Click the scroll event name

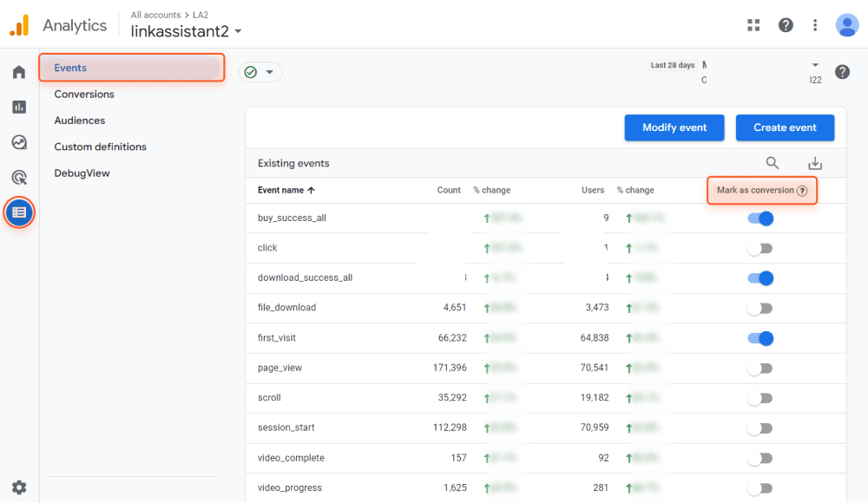pos(269,398)
